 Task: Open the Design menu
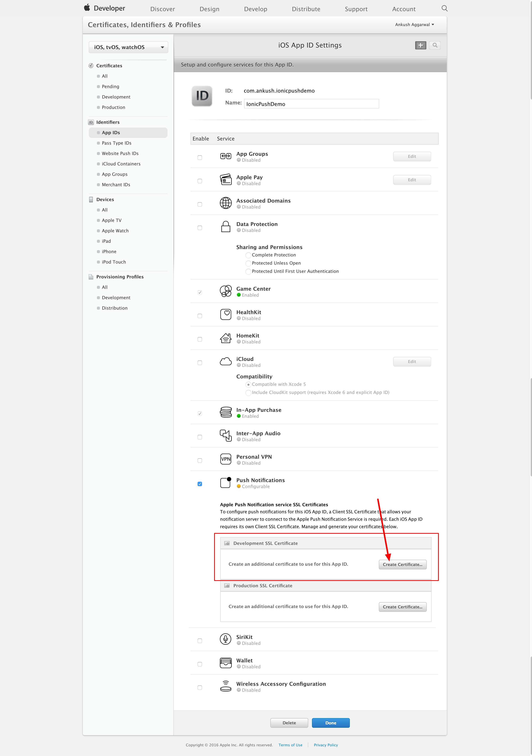click(x=209, y=9)
